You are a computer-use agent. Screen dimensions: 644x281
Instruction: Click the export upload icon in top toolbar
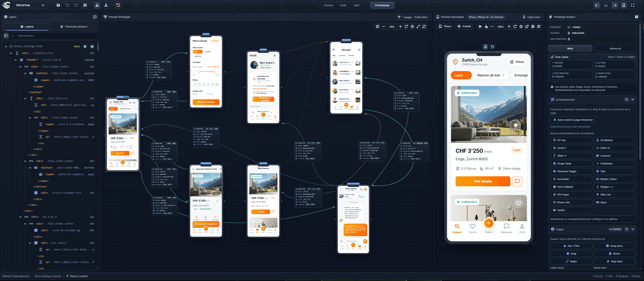pos(106,5)
